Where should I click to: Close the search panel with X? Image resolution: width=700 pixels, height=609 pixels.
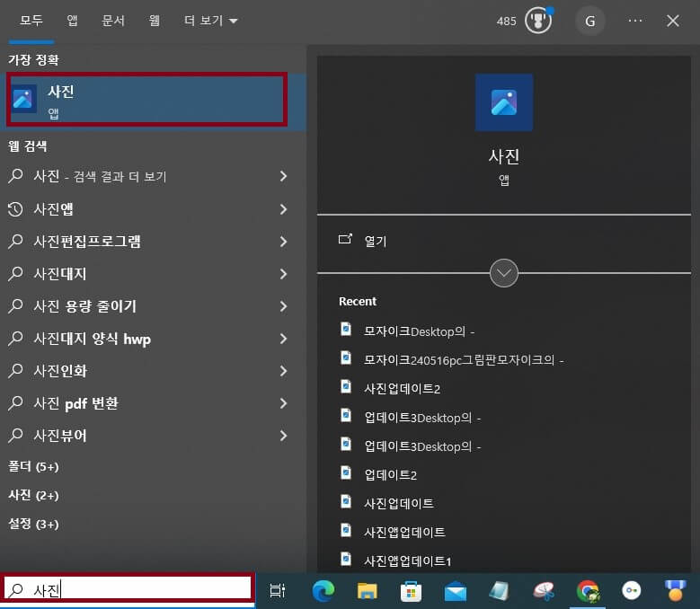point(673,21)
